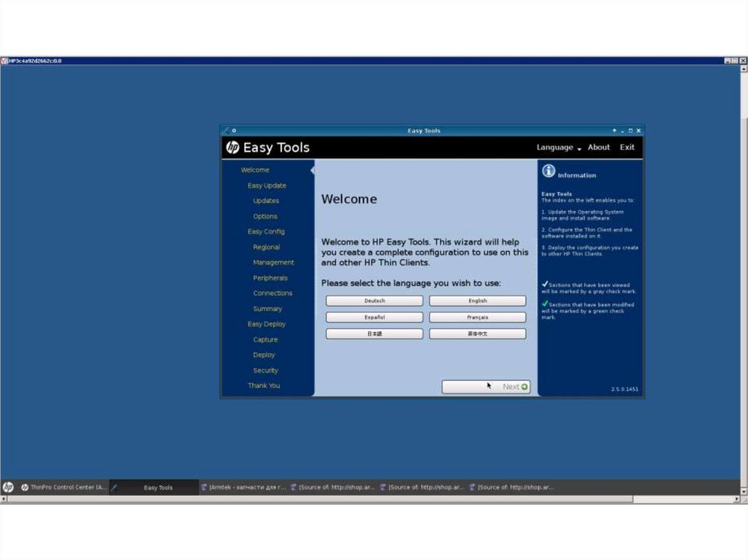Image resolution: width=748 pixels, height=560 pixels.
Task: Select the Welcome section in sidebar
Action: 255,170
